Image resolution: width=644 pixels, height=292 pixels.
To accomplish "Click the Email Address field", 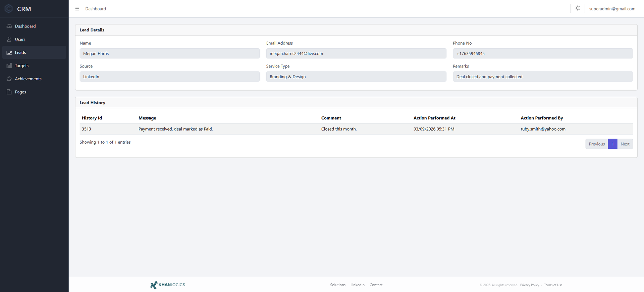I will coord(356,53).
